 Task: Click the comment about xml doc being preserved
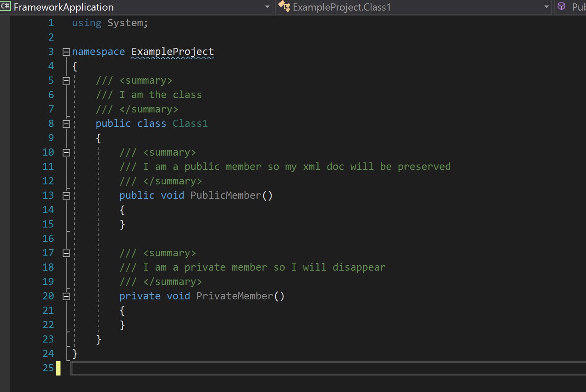297,167
